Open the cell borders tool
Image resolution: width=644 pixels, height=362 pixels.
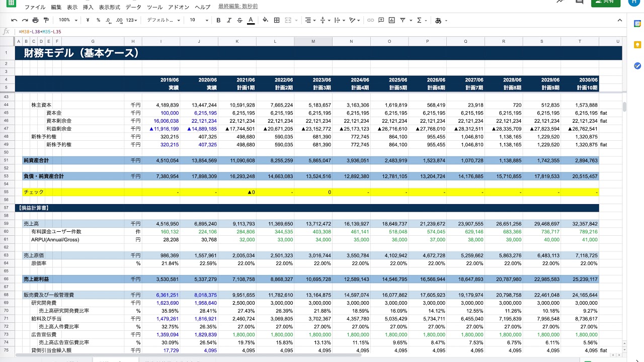[277, 20]
